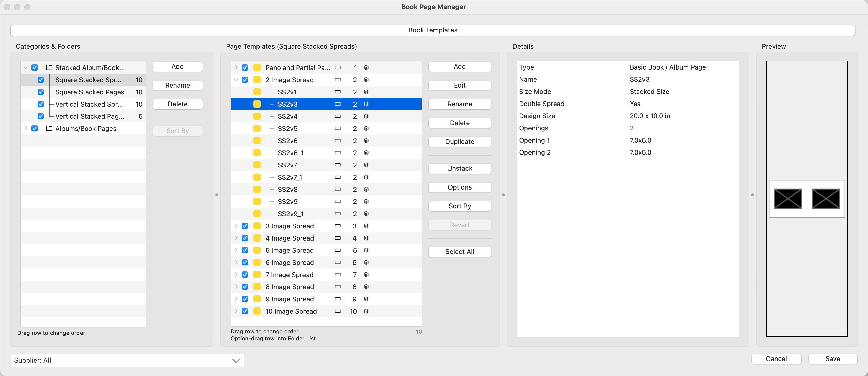Click the stacked layers icon on Pano and Partial Pa row

point(366,67)
